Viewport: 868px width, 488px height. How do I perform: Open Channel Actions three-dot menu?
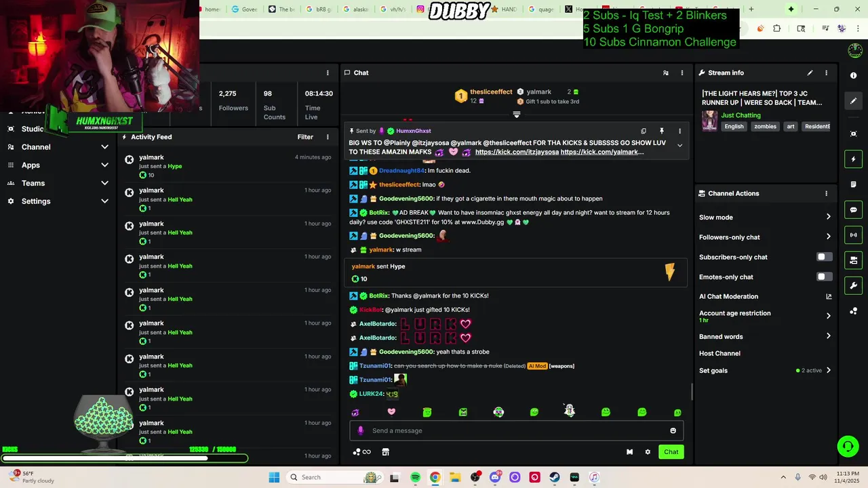(826, 193)
